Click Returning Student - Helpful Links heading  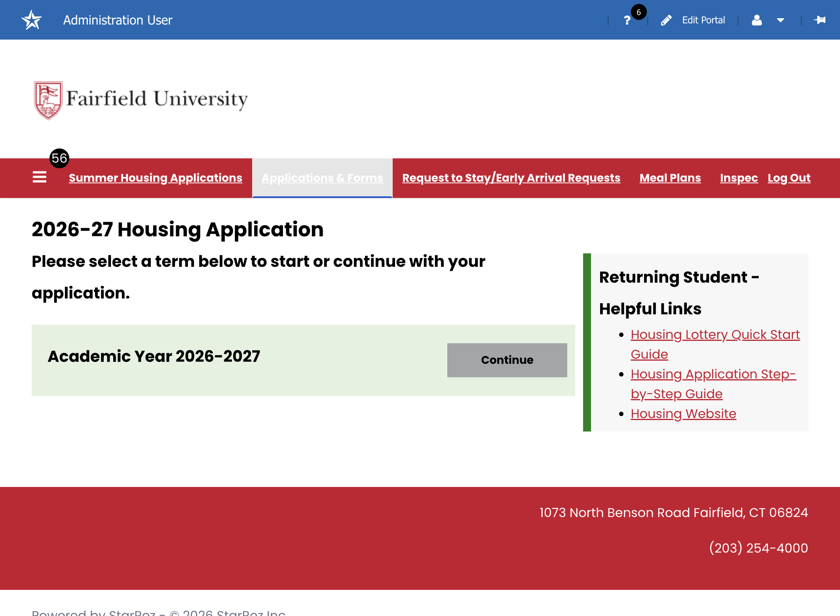(679, 293)
